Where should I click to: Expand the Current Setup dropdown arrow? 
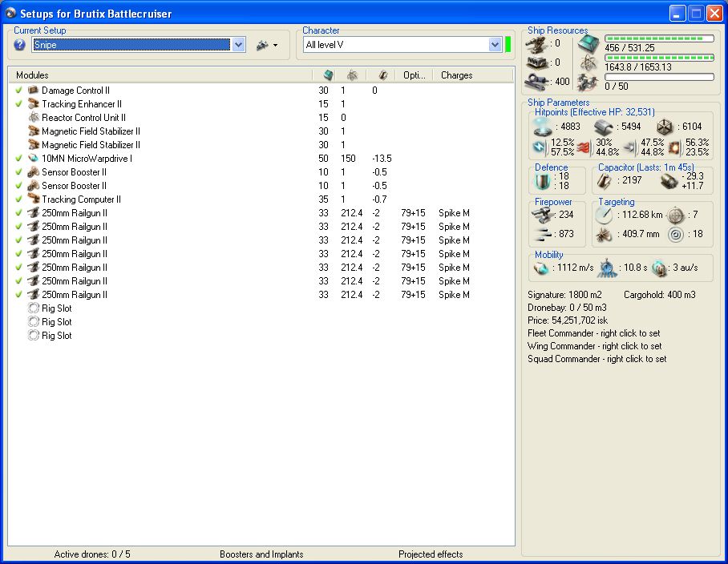(238, 45)
